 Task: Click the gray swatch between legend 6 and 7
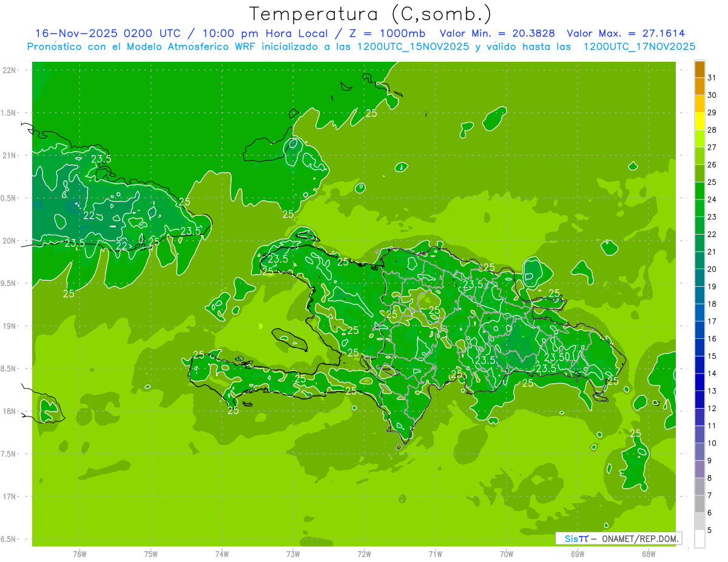[699, 504]
